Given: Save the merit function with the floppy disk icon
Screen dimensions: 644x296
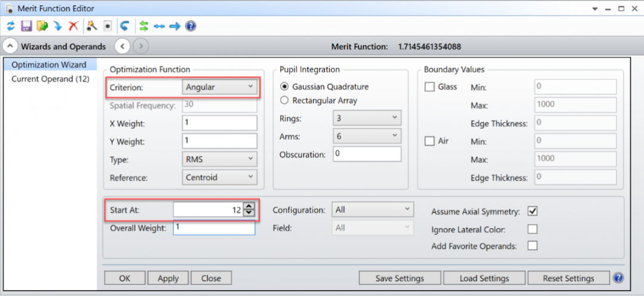Looking at the screenshot, I should [x=26, y=26].
